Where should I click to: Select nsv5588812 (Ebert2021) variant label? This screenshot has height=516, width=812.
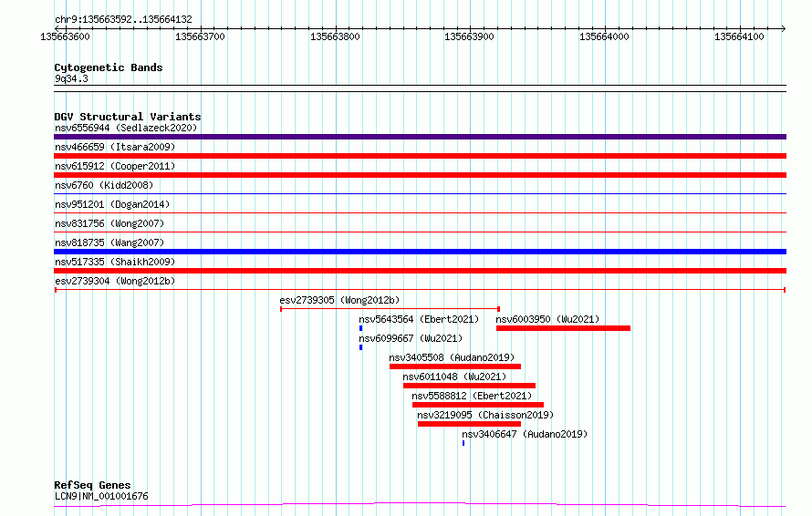click(x=472, y=396)
